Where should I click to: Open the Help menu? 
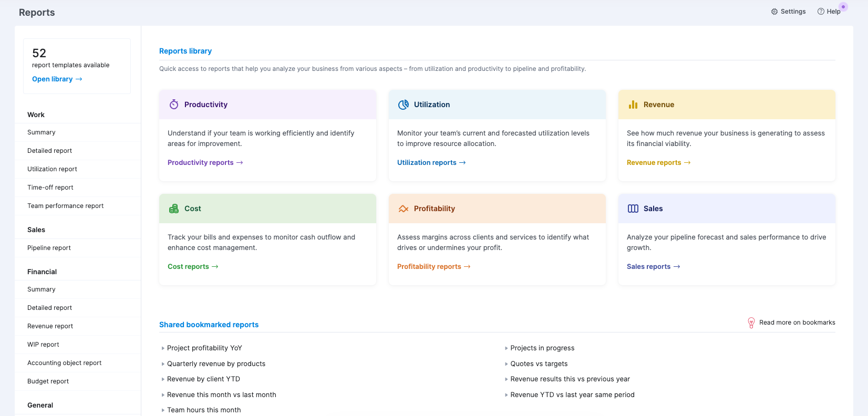click(829, 12)
